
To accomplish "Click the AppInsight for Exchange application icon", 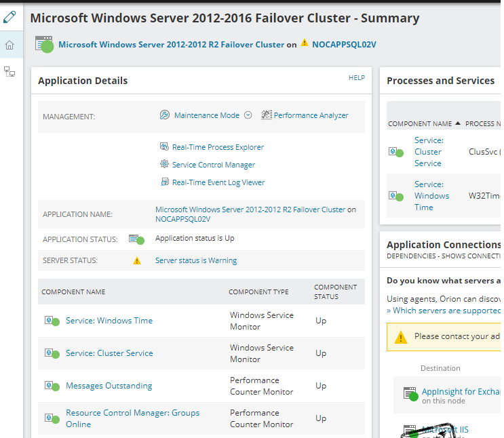I will tap(411, 395).
